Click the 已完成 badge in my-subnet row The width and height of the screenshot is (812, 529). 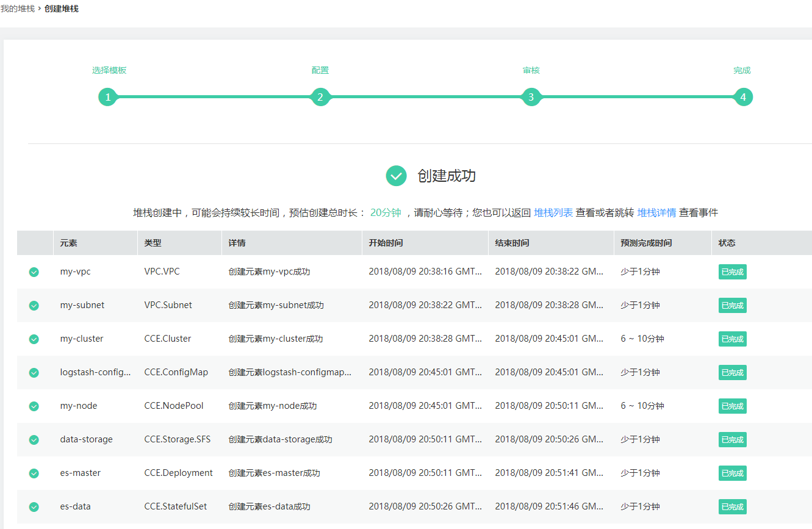[x=733, y=306]
